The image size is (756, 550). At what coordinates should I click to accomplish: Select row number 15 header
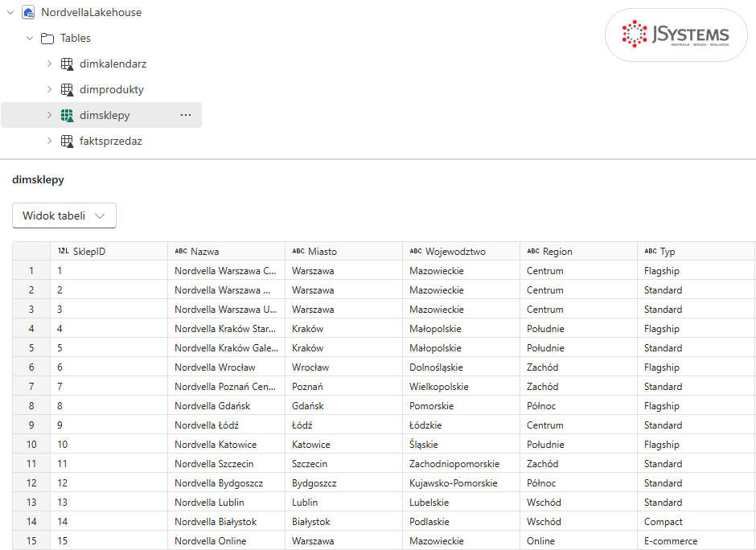[31, 540]
